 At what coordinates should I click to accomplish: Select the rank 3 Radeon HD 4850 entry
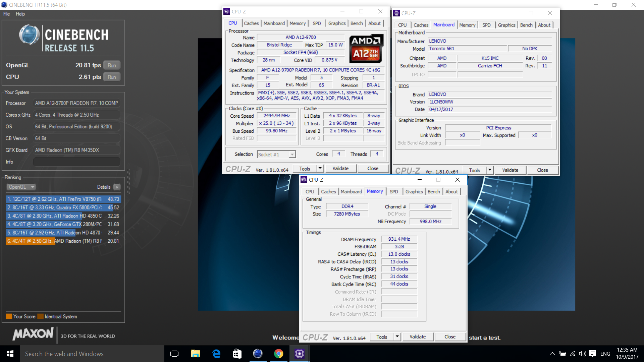pyautogui.click(x=63, y=216)
